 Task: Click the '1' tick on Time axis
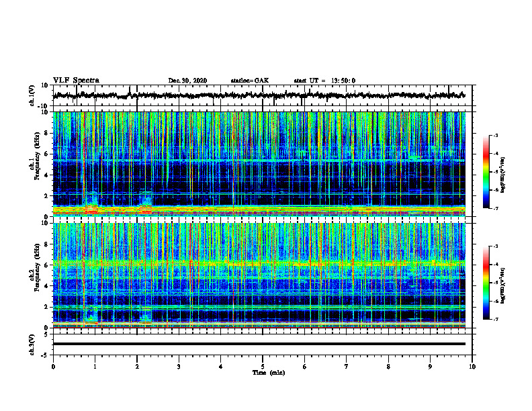[95, 367]
